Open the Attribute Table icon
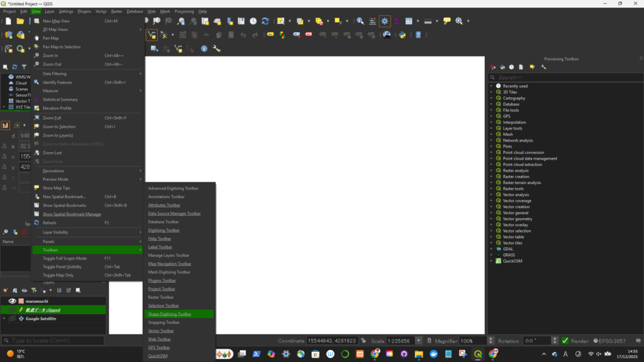Screen dimensions: 644x362 pyautogui.click(x=409, y=21)
